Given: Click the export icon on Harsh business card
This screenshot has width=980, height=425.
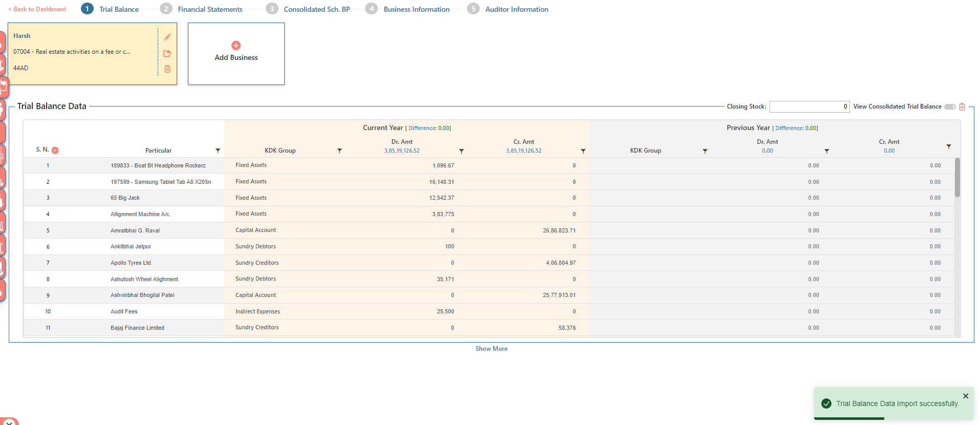Looking at the screenshot, I should 167,53.
